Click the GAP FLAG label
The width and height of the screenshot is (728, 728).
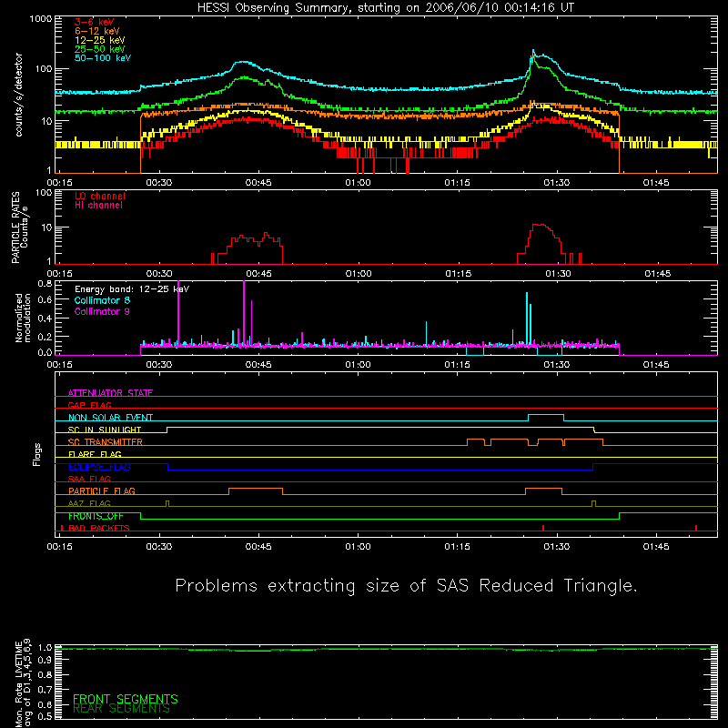click(x=89, y=405)
